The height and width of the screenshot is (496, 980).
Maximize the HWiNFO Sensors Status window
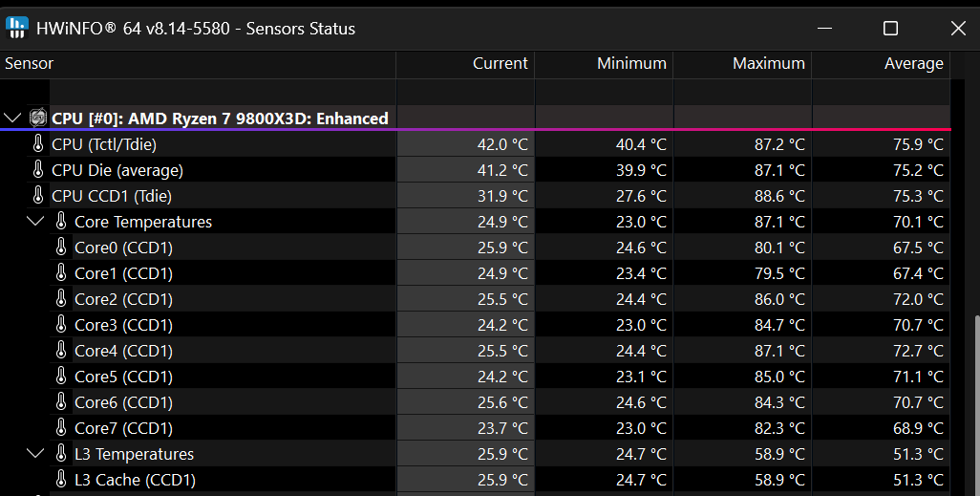pos(890,28)
